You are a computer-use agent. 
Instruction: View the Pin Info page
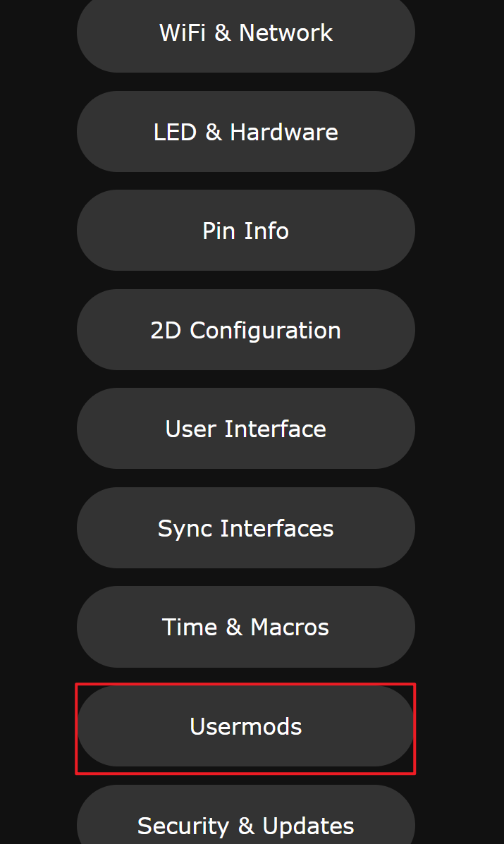point(246,231)
